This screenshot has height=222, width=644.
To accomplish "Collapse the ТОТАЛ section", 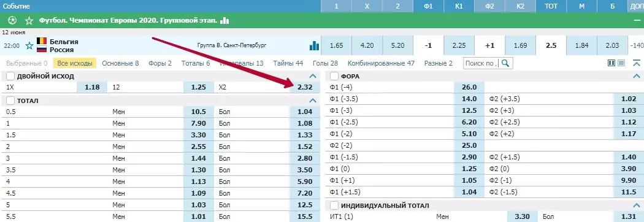I will point(313,100).
